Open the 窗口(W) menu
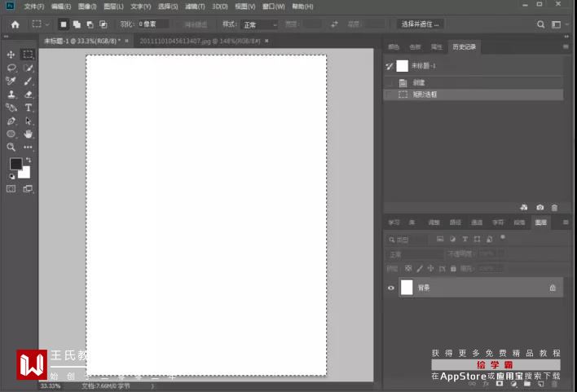The width and height of the screenshot is (577, 392). pos(273,7)
